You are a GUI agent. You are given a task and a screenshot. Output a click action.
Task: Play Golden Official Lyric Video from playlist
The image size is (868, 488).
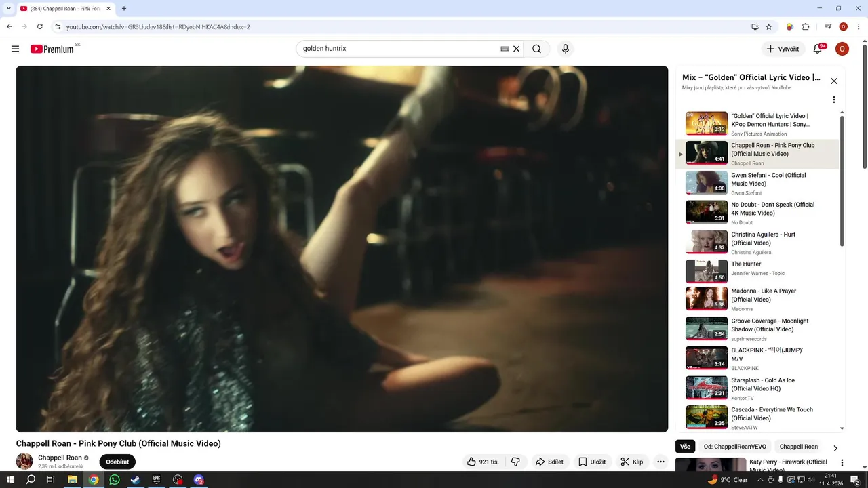tap(757, 124)
